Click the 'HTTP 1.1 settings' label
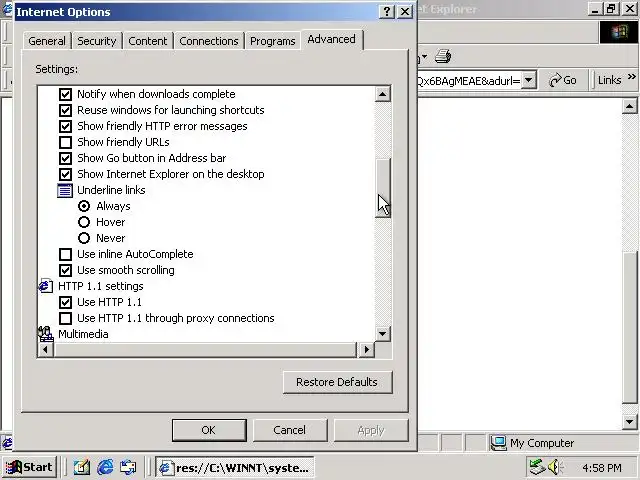The width and height of the screenshot is (640, 480). (x=101, y=286)
